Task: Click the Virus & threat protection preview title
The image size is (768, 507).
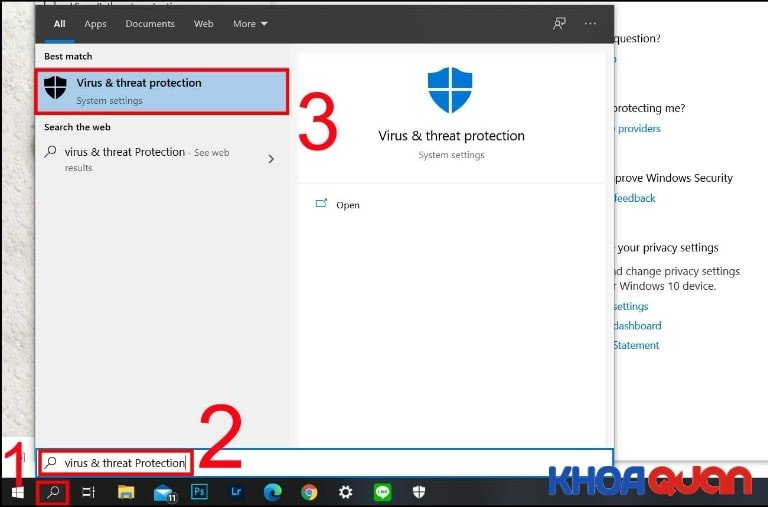Action: point(451,136)
